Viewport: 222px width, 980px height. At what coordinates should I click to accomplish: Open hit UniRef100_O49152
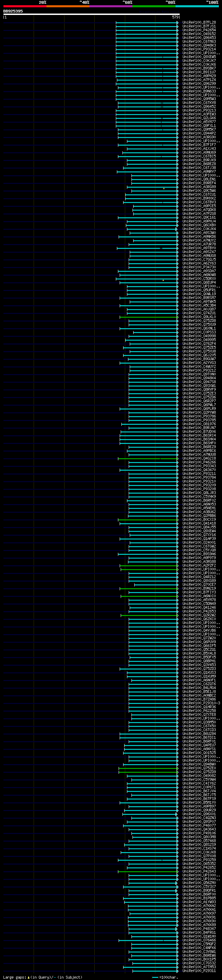[199, 34]
